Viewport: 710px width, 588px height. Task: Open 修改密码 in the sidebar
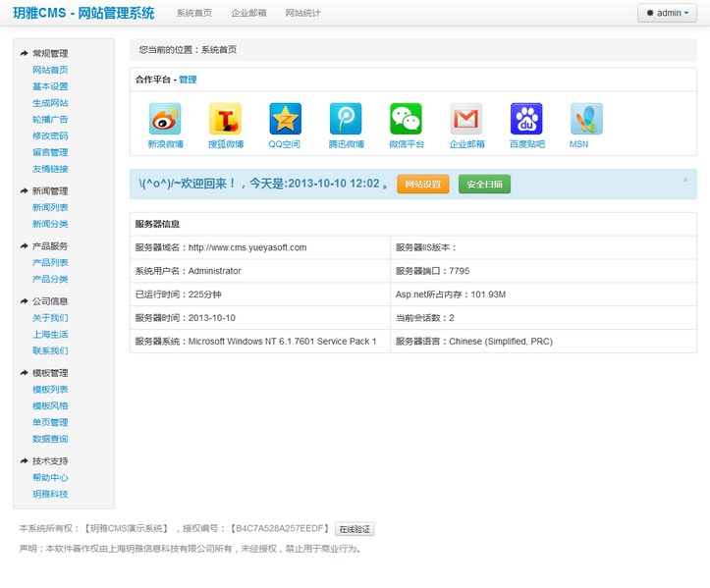click(x=50, y=135)
